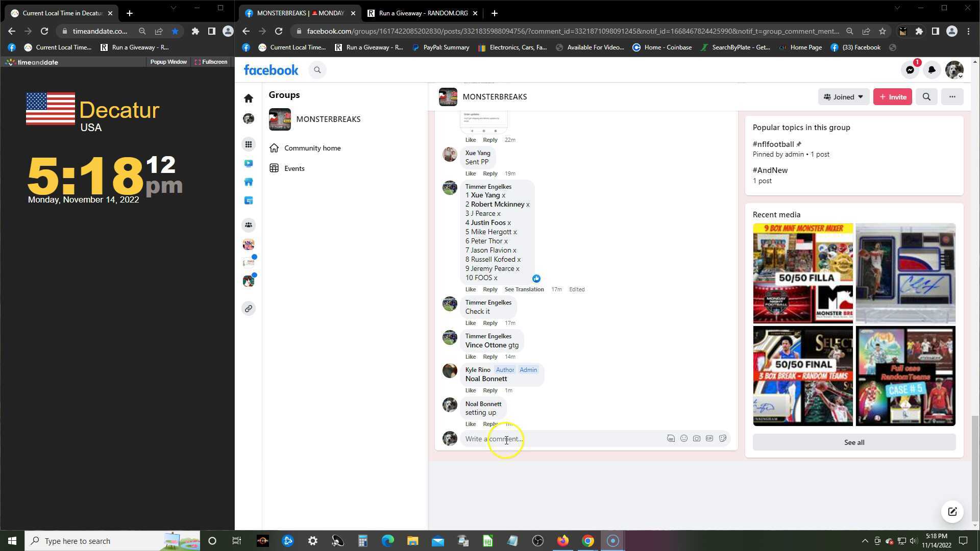
Task: Switch to Run a Giveaway RANDOM.ORG tab
Action: pyautogui.click(x=423, y=13)
